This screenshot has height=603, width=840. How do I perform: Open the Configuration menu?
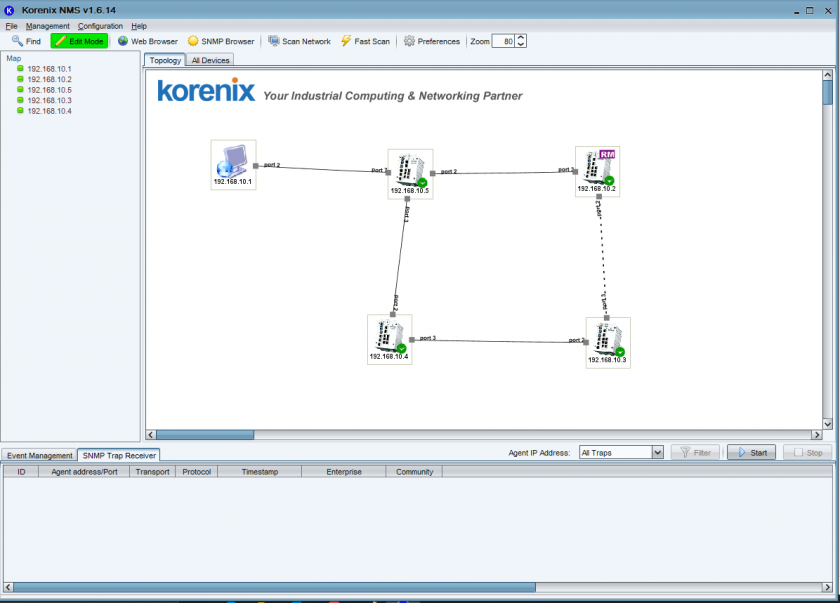(100, 26)
